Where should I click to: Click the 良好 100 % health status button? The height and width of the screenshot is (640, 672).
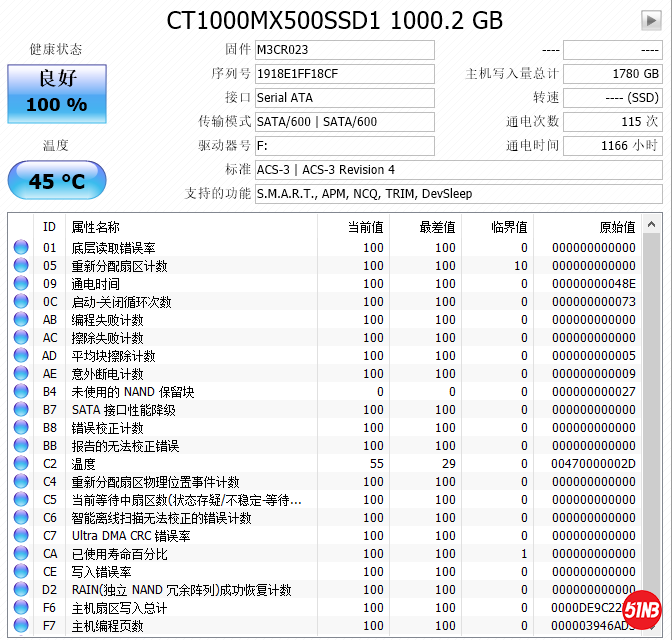tap(57, 93)
